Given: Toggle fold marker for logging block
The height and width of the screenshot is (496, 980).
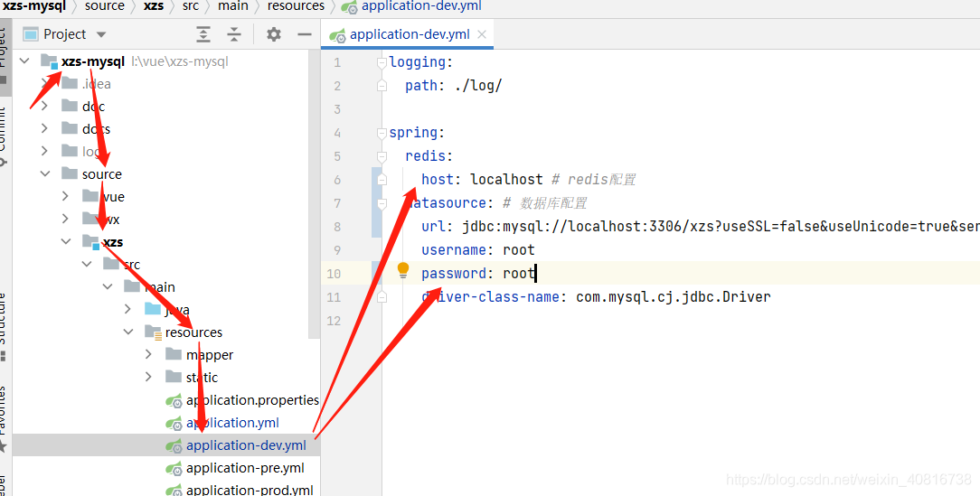Looking at the screenshot, I should [382, 62].
